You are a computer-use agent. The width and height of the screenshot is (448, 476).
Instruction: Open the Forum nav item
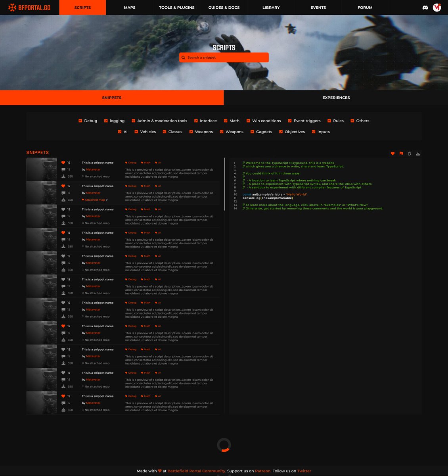[x=365, y=8]
